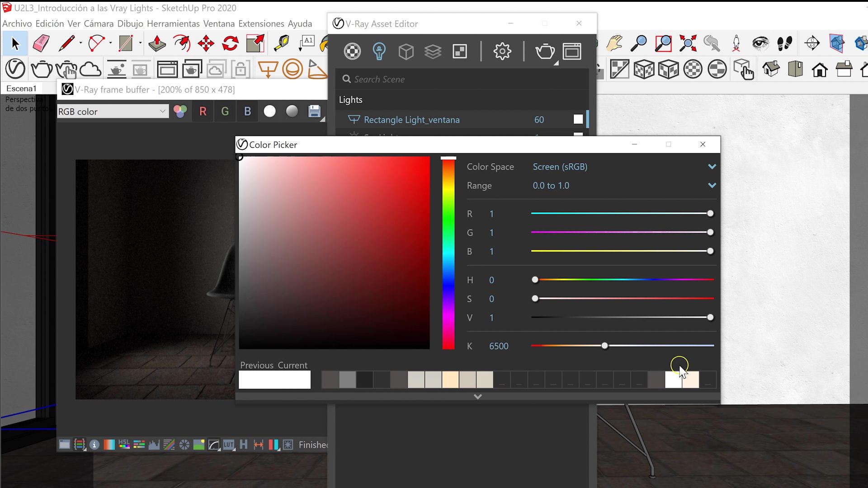The height and width of the screenshot is (488, 868).
Task: Toggle the red channel in frame buffer
Action: point(203,112)
